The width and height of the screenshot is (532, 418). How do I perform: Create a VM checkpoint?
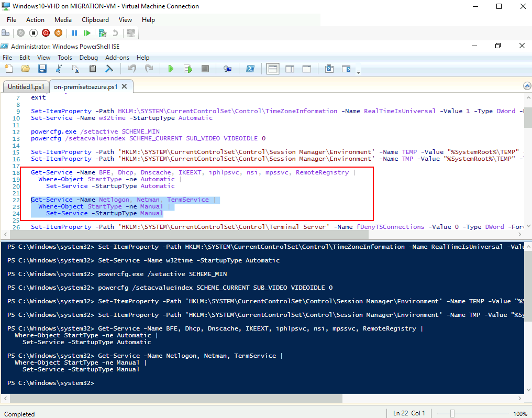point(103,33)
